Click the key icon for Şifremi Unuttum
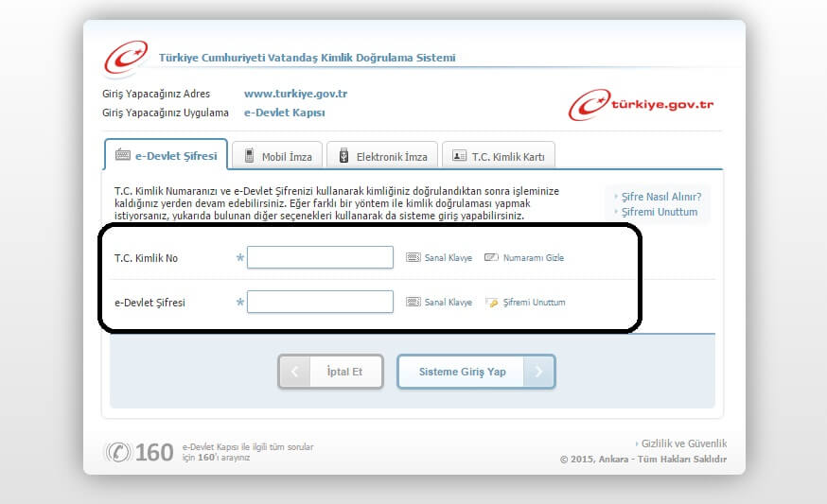The image size is (827, 504). click(491, 303)
